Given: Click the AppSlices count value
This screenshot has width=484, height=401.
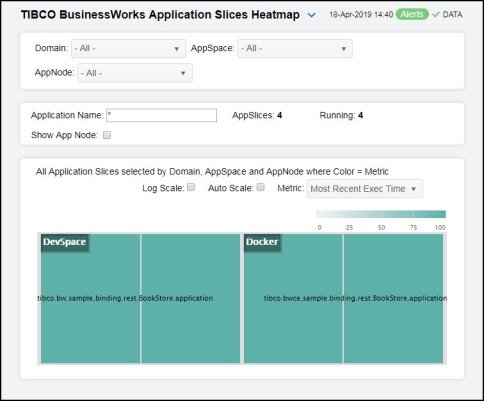Looking at the screenshot, I should (x=279, y=115).
